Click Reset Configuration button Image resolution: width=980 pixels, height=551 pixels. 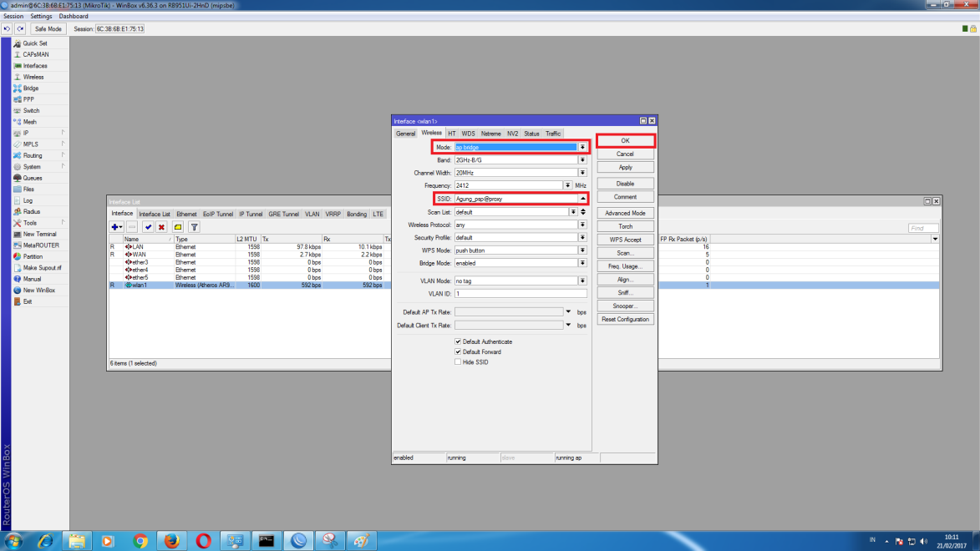[x=625, y=319]
